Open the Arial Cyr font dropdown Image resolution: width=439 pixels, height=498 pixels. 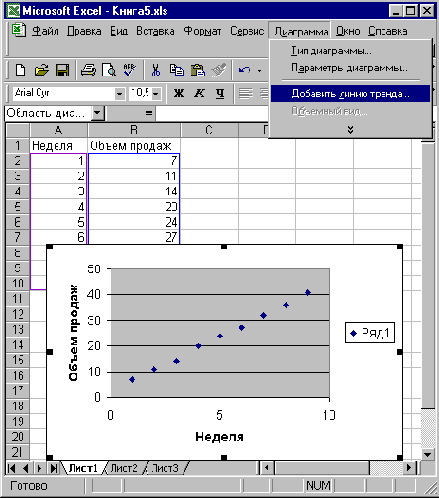119,94
